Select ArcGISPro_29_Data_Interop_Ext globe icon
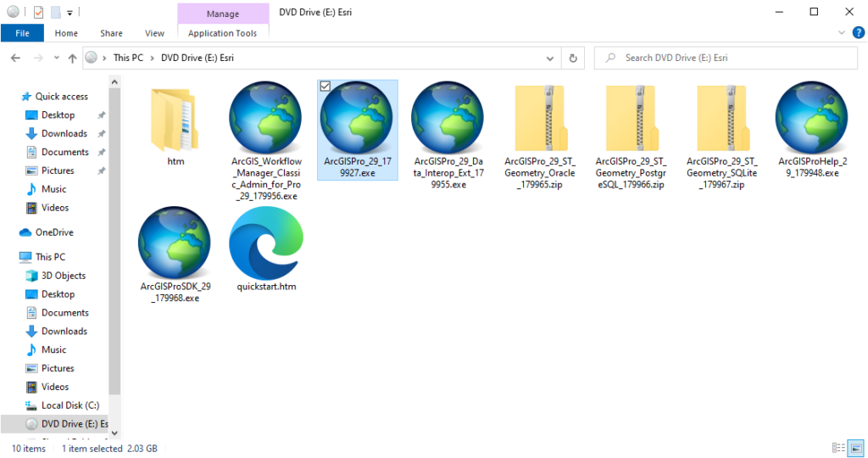The image size is (868, 458). tap(448, 117)
